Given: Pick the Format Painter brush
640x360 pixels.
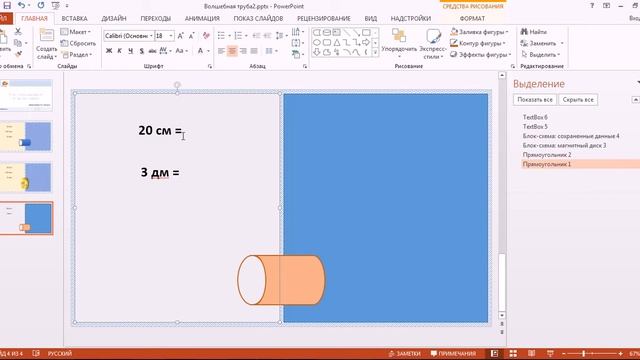Looking at the screenshot, I should pos(18,54).
